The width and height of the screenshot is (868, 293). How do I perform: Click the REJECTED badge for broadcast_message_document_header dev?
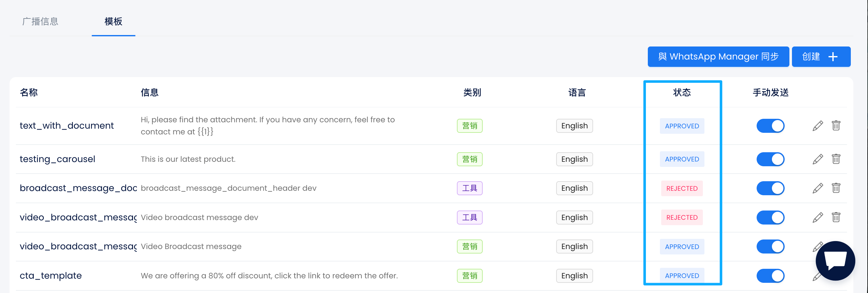click(682, 189)
